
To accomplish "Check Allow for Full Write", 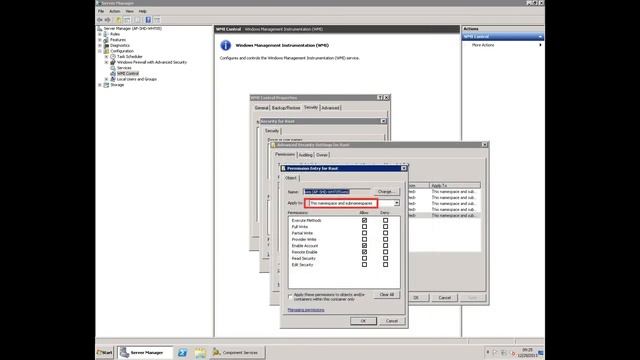I will coord(364,227).
